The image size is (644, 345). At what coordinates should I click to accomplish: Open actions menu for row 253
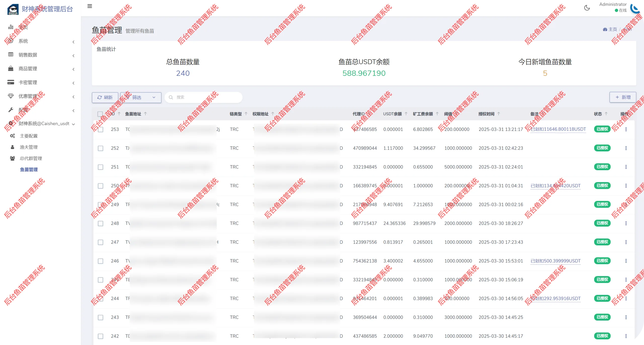click(x=626, y=129)
